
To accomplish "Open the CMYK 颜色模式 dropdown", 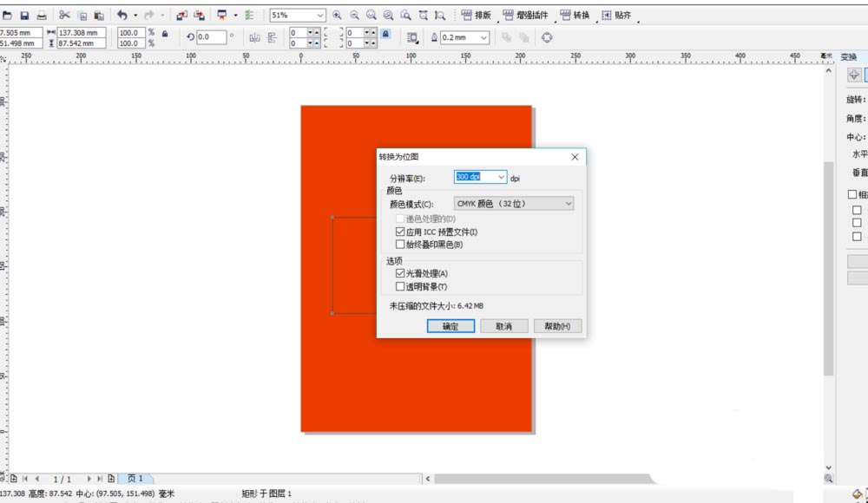I will point(568,202).
